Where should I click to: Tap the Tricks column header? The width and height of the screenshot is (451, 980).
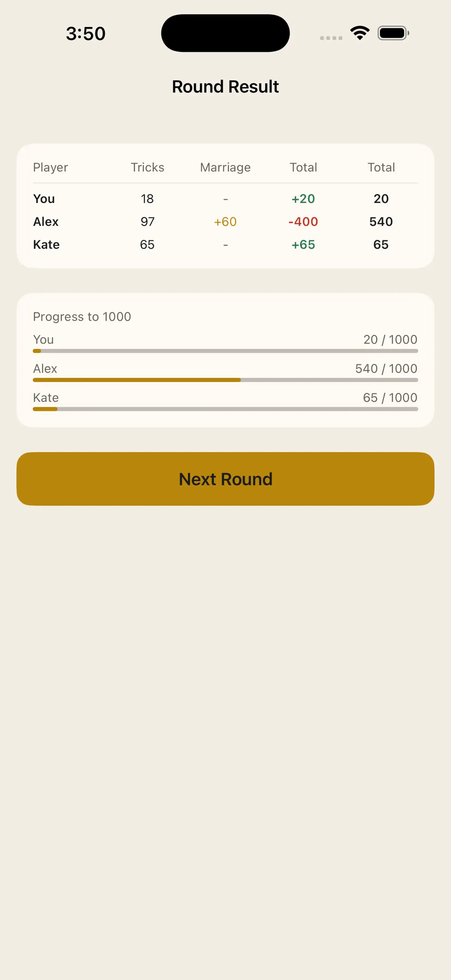point(148,167)
